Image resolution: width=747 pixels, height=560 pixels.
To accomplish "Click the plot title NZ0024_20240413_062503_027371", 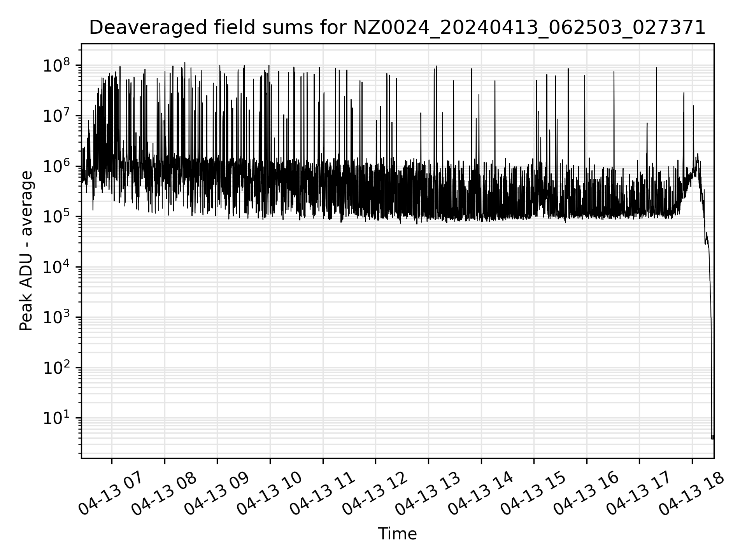I will coord(397,28).
